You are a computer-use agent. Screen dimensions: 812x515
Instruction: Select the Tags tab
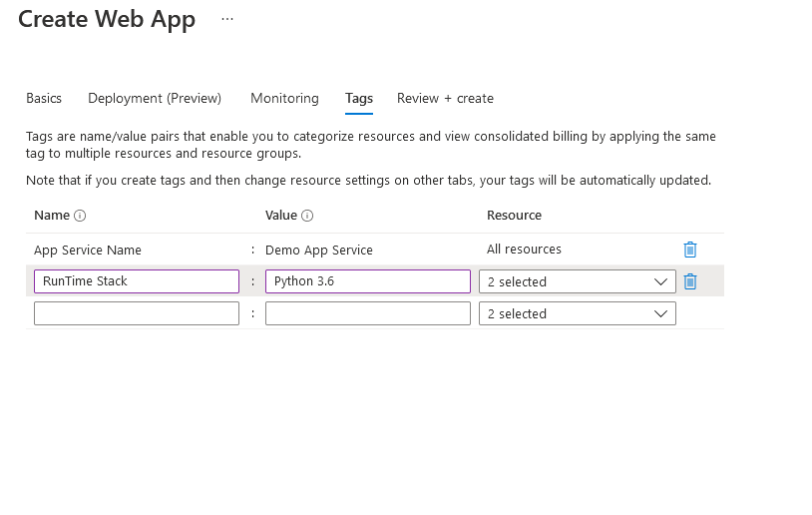pyautogui.click(x=359, y=99)
